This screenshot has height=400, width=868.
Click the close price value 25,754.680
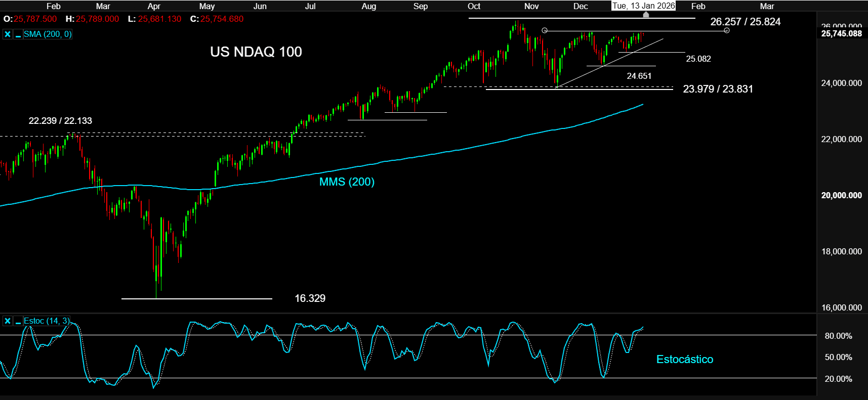(x=222, y=19)
